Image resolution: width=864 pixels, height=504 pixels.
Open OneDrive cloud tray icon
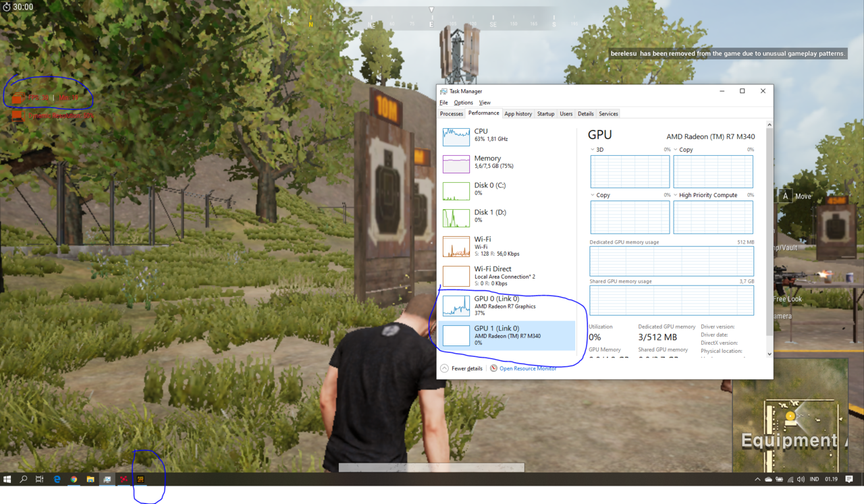click(x=768, y=479)
